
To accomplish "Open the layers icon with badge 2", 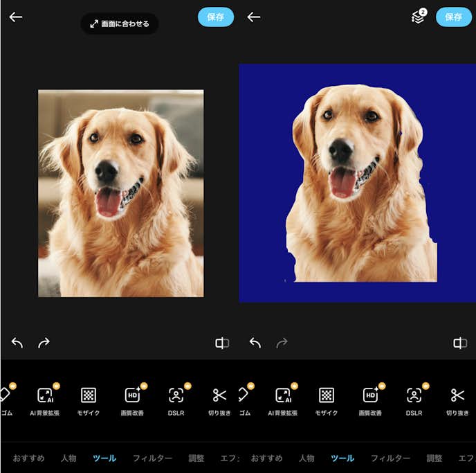I will point(418,17).
